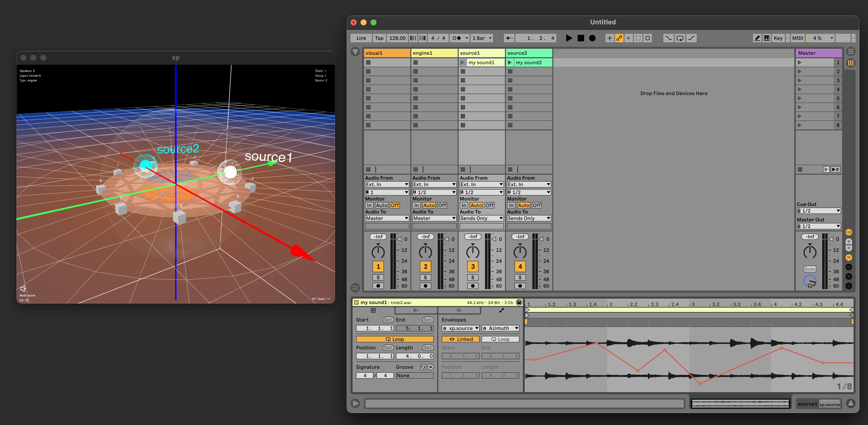Screen dimensions: 868x425
Task: Click the Punch-Out switch icon
Action: (691, 38)
